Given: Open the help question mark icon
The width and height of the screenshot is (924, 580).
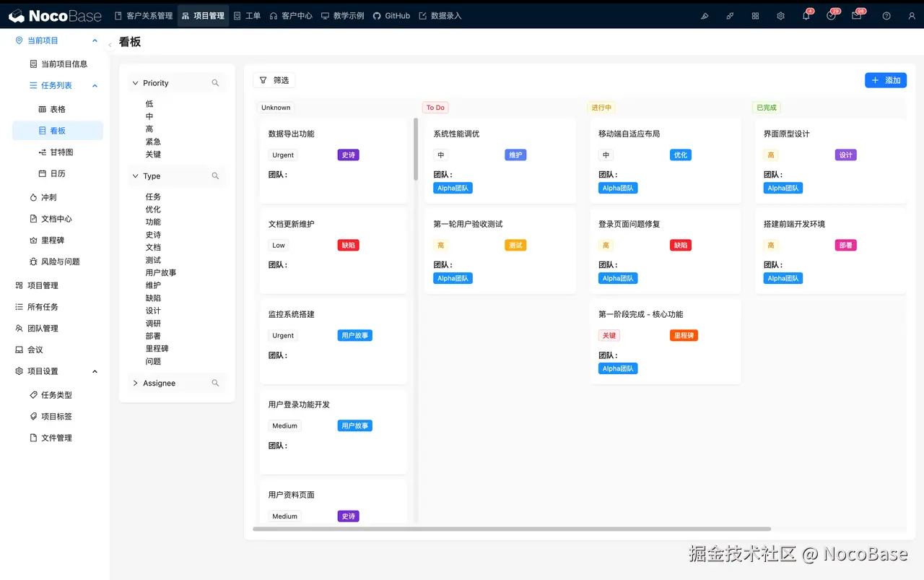Looking at the screenshot, I should pos(886,15).
